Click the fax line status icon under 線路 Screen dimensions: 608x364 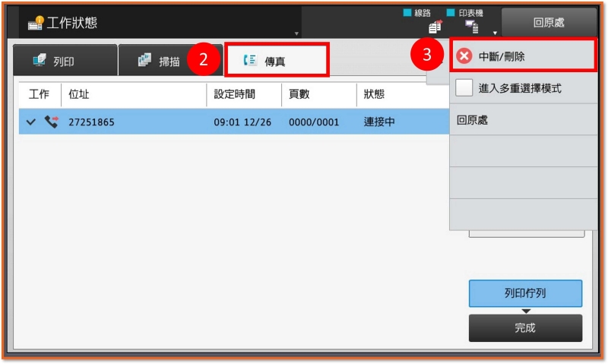(x=435, y=27)
